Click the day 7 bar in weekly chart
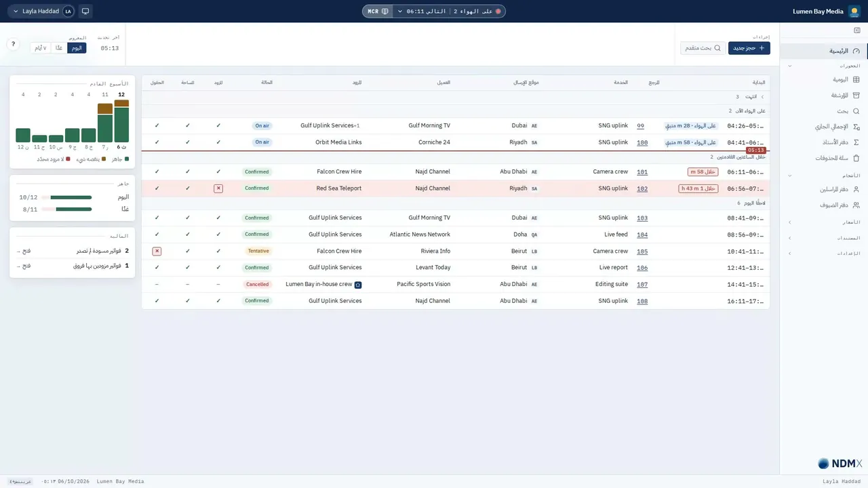 pyautogui.click(x=105, y=123)
